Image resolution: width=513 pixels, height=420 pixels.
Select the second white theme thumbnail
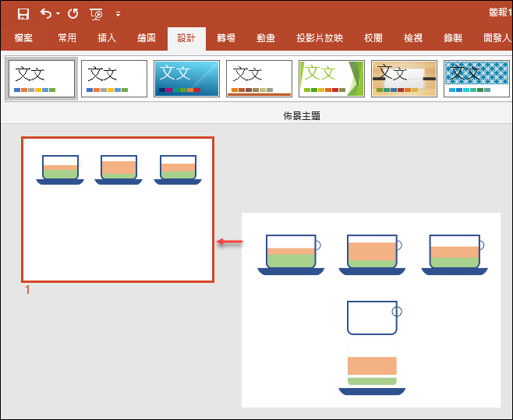pyautogui.click(x=114, y=79)
